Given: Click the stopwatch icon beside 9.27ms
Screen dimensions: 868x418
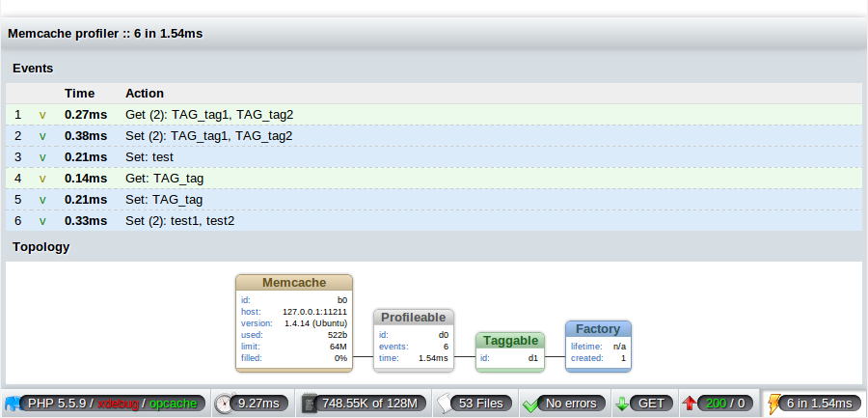Looking at the screenshot, I should [225, 404].
